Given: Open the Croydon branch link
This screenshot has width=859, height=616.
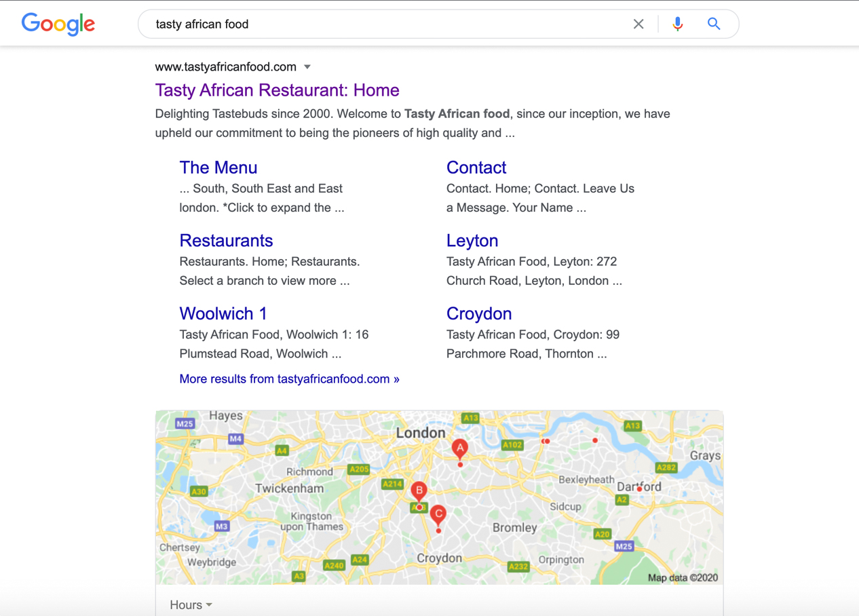Looking at the screenshot, I should coord(479,313).
